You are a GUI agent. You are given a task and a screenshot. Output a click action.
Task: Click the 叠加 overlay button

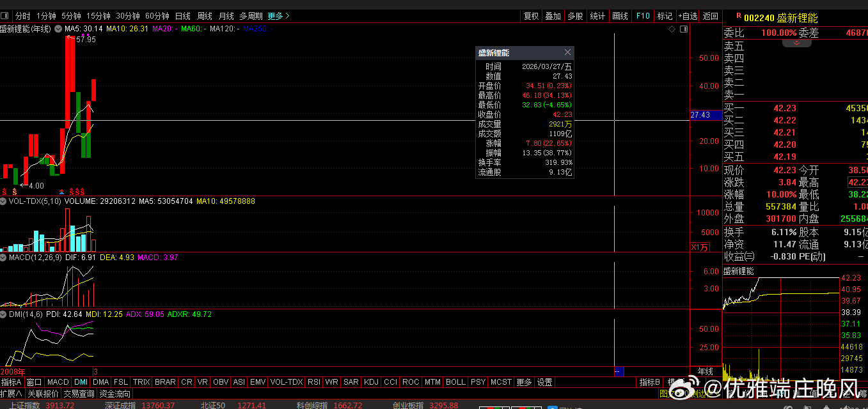pyautogui.click(x=553, y=16)
